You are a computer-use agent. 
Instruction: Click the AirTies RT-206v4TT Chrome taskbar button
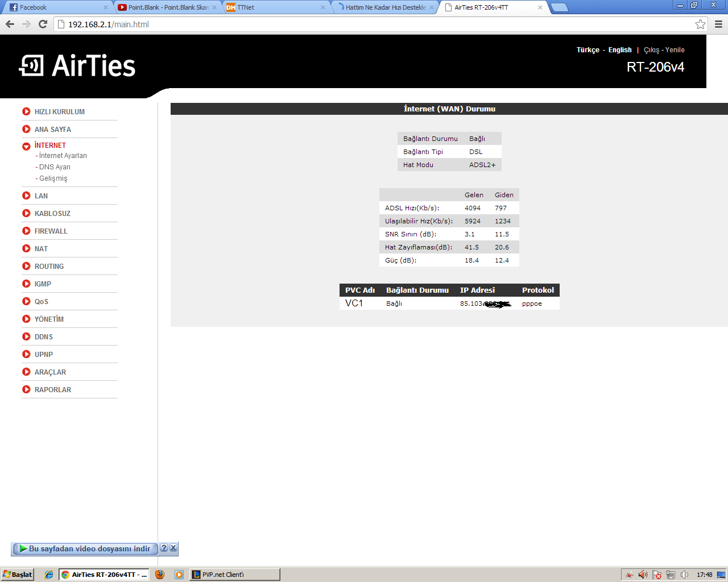pyautogui.click(x=104, y=575)
